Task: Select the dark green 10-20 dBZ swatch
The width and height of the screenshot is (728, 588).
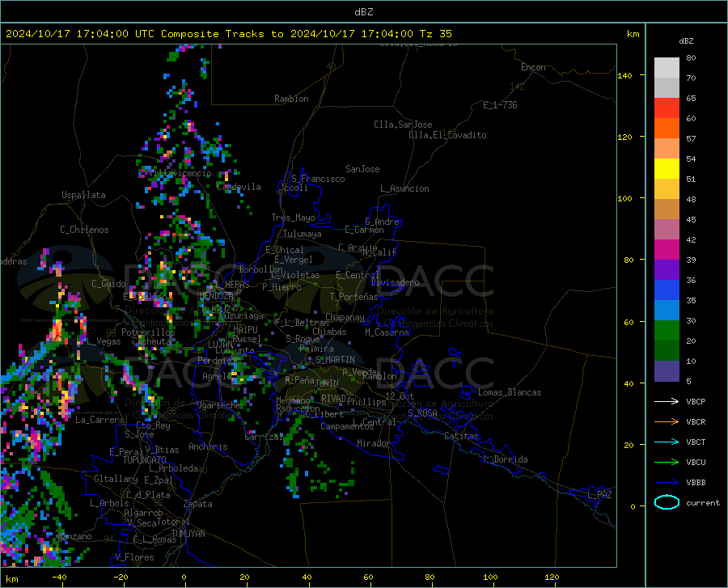Action: [x=667, y=351]
